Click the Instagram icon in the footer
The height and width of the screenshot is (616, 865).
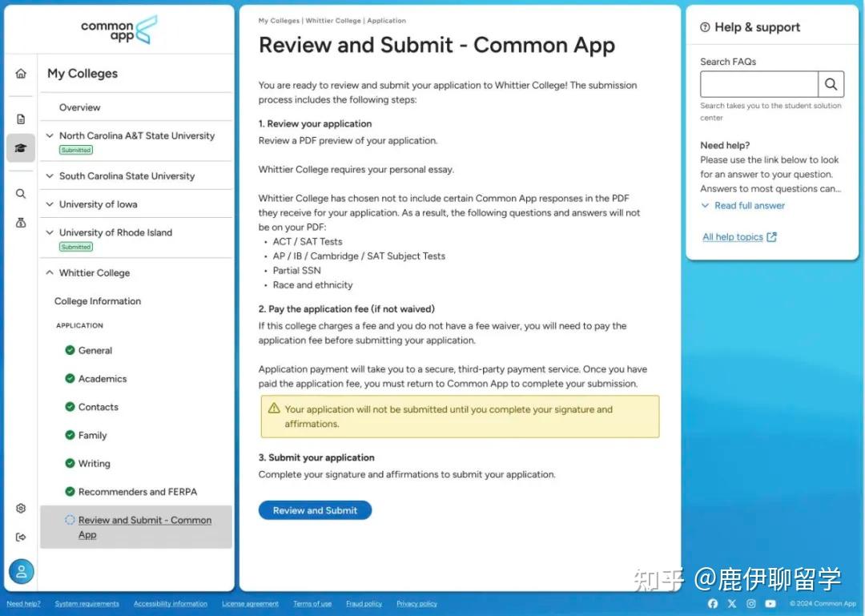click(750, 603)
